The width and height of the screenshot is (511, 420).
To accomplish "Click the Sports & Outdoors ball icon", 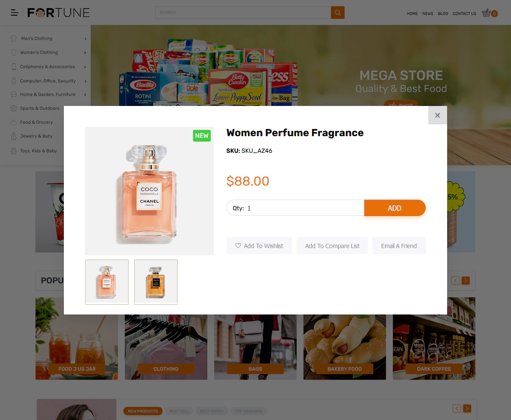I will pyautogui.click(x=14, y=108).
